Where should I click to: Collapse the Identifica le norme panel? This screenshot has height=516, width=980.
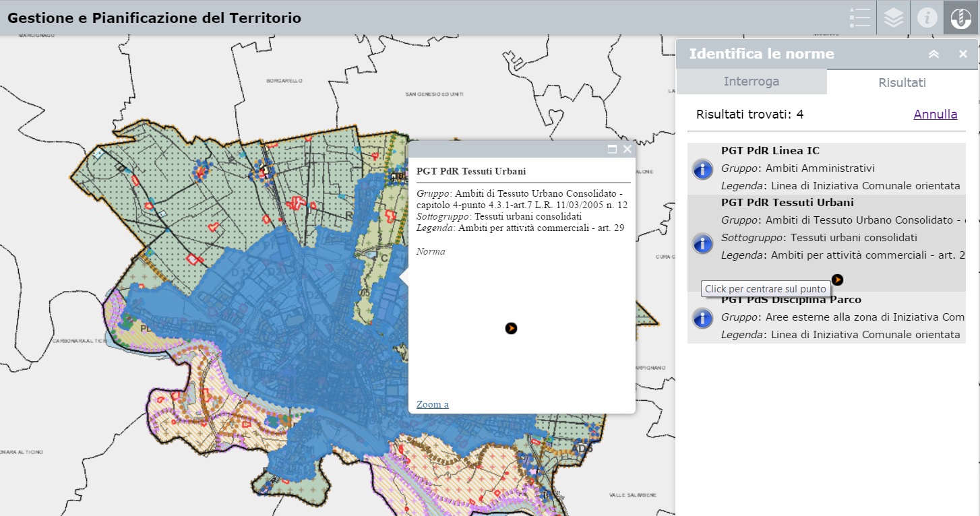pos(933,54)
